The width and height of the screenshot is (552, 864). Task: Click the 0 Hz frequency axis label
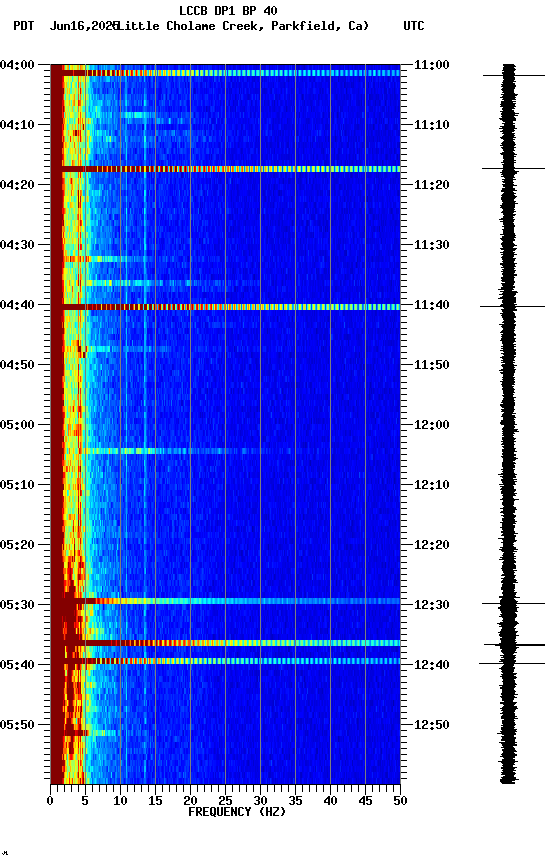pos(50,801)
